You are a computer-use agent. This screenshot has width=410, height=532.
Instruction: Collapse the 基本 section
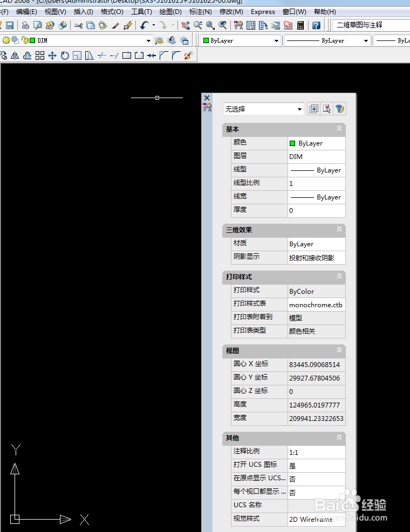pos(339,129)
